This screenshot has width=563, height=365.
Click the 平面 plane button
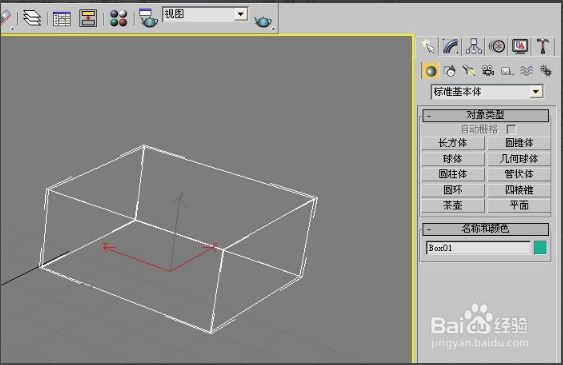coord(519,205)
